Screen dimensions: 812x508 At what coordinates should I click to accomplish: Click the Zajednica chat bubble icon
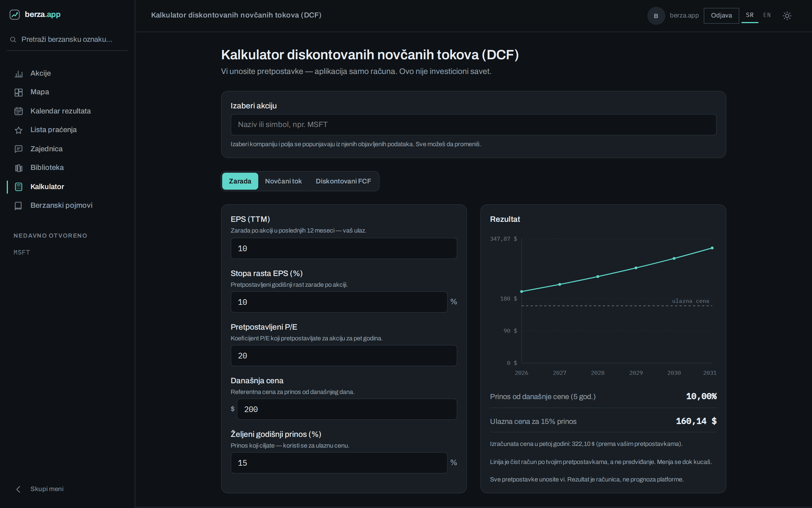click(18, 149)
